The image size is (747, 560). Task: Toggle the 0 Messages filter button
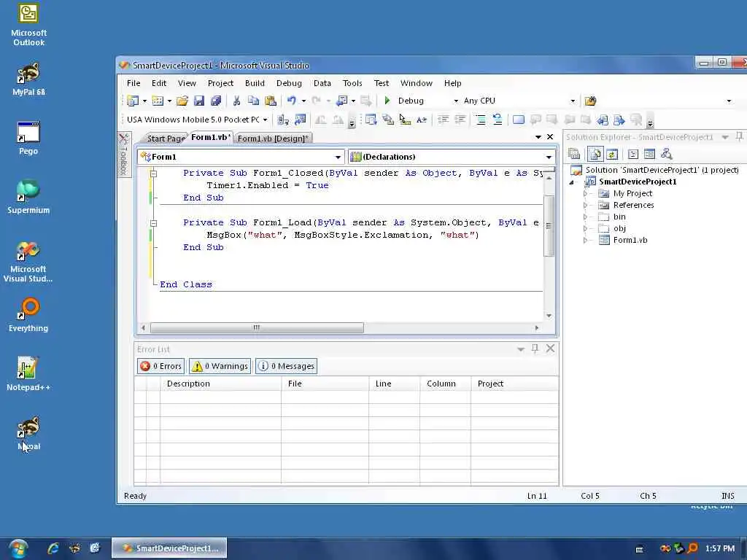point(286,366)
